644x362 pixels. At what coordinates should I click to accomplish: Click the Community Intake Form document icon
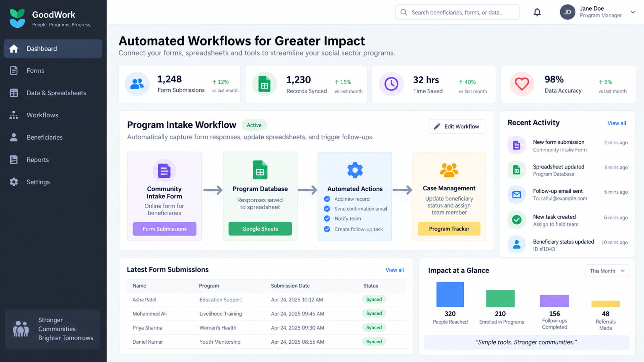tap(164, 171)
